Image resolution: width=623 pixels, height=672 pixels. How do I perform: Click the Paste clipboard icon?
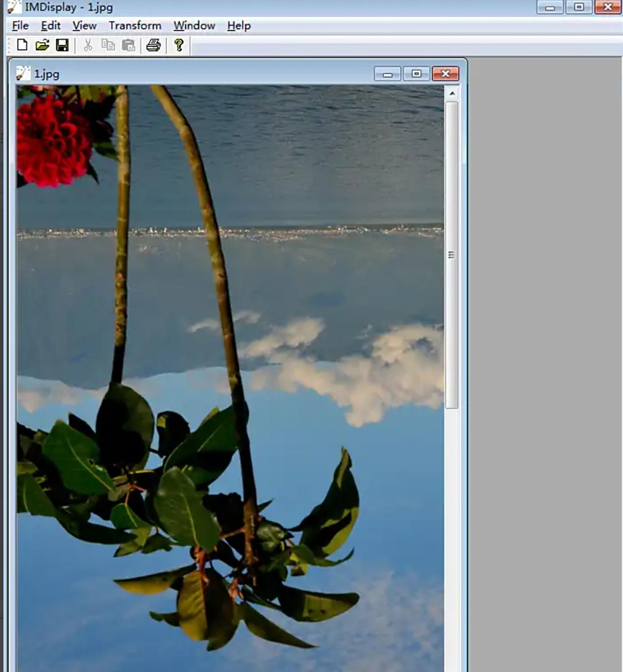click(x=128, y=45)
